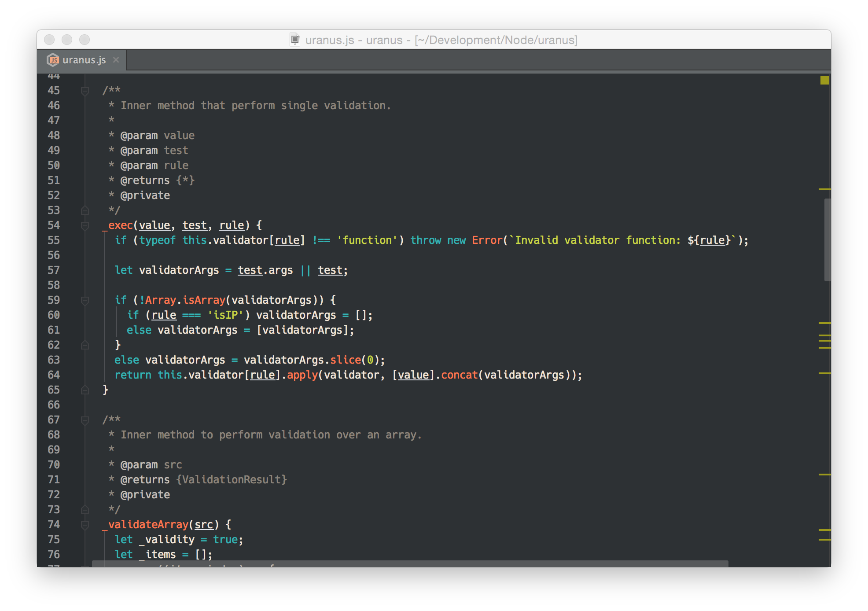Screen dimensions: 868x611
Task: Click the fold end marker at line 65
Action: pos(85,390)
